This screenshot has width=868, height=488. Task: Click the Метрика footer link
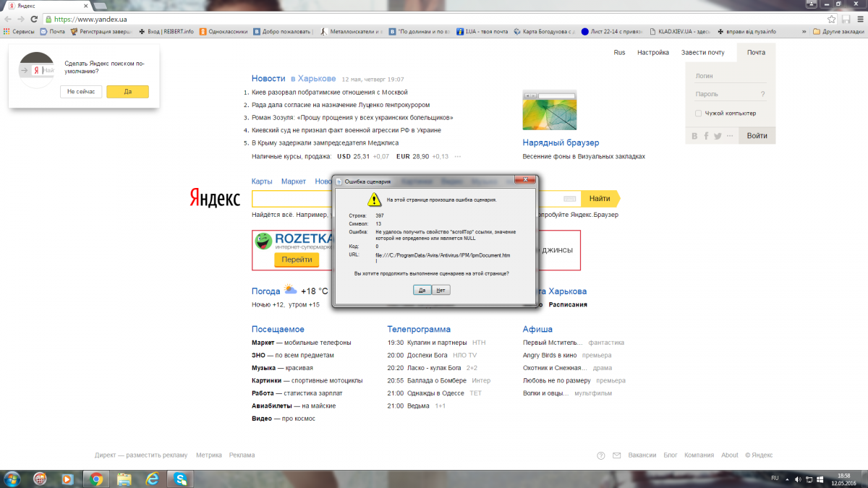pos(208,455)
